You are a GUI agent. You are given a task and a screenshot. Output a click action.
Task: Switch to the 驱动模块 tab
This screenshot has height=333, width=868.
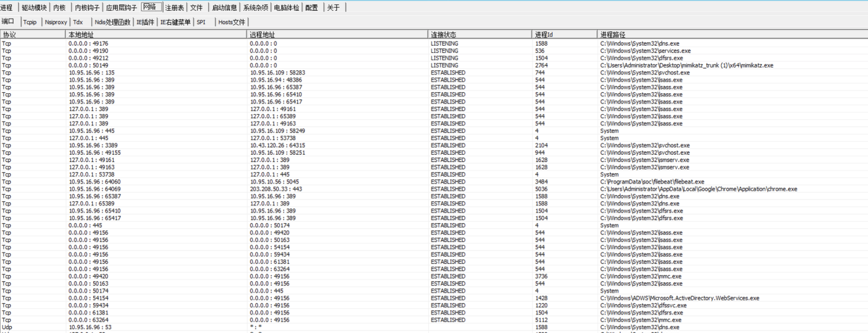(x=34, y=7)
